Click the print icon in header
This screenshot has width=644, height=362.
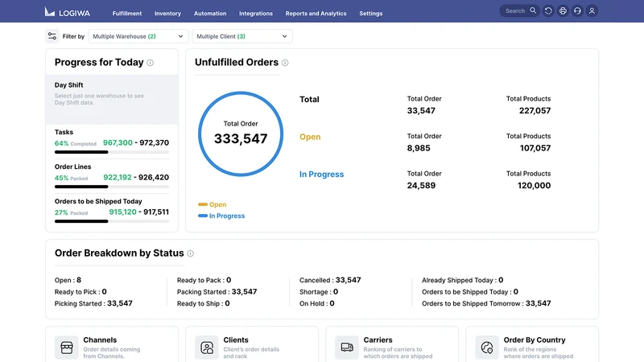(563, 11)
